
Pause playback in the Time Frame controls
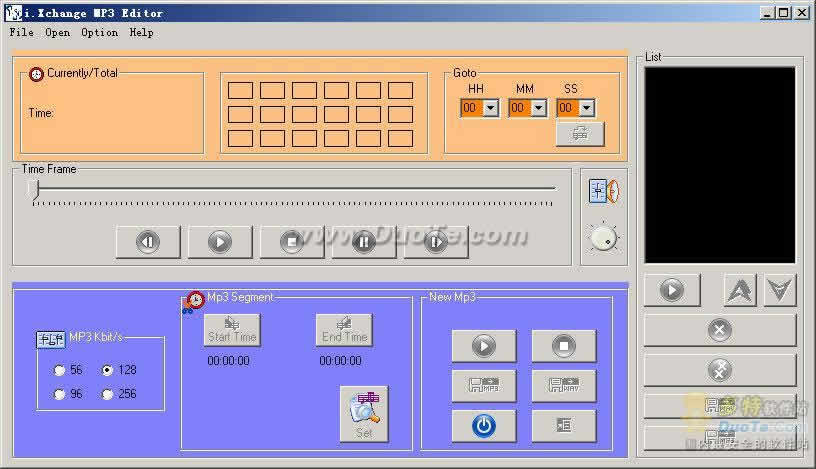364,242
